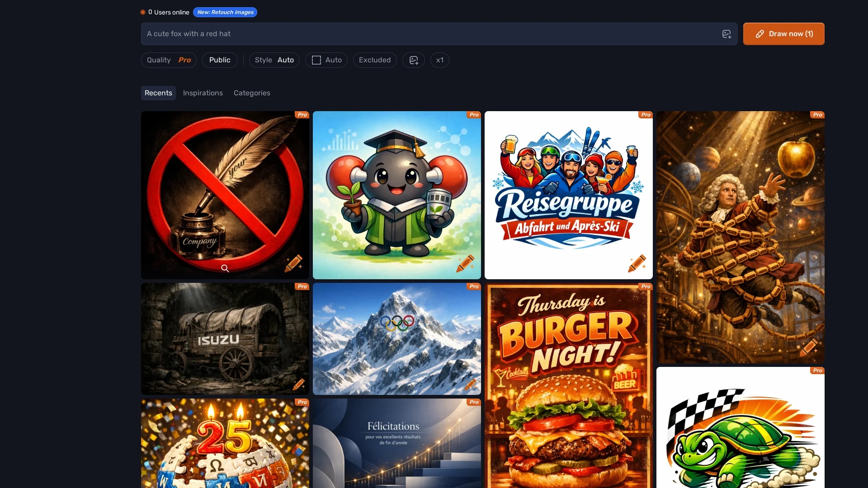Open the quill and inkwell prohibition image
The image size is (868, 488).
coord(225,195)
